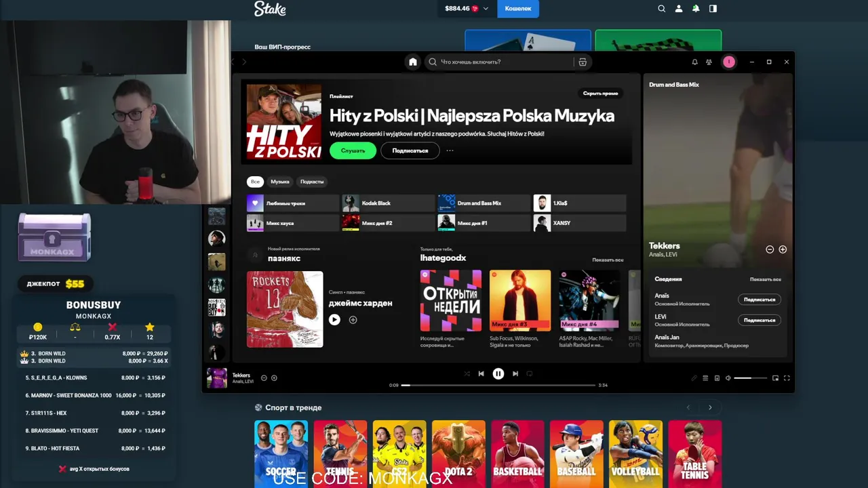Open Spotify Browse icon in search bar

pyautogui.click(x=582, y=62)
